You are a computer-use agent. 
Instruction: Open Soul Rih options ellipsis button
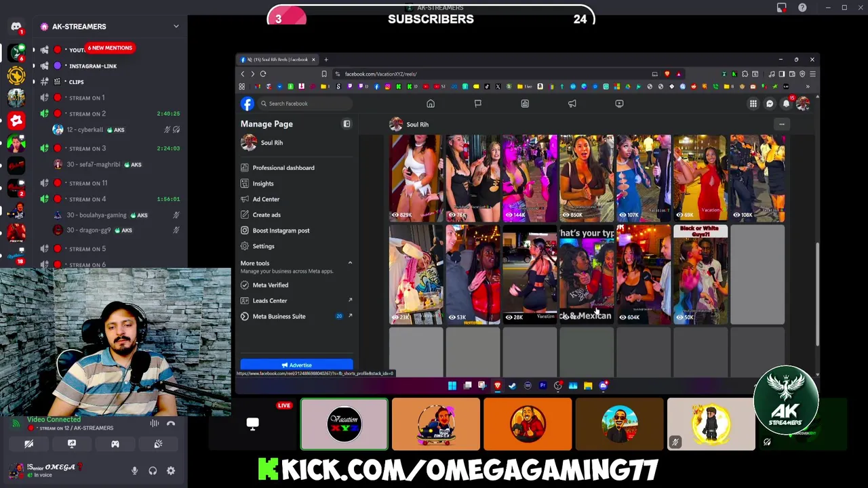(781, 124)
